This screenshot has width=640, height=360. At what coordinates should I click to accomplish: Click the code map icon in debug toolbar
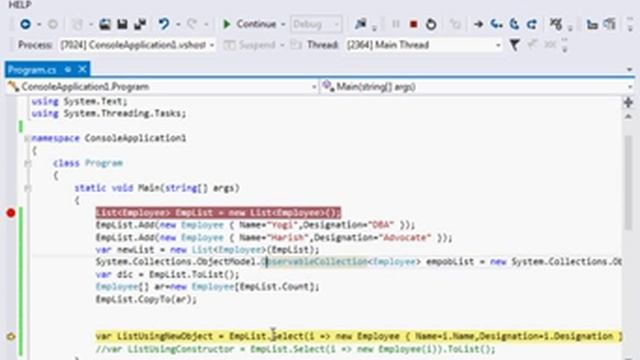pos(592,24)
